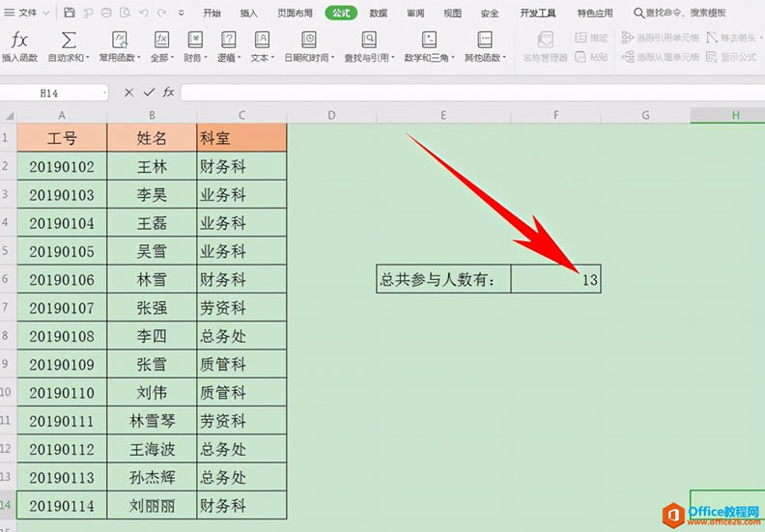Toggle Show Formulas (显示公式)

pyautogui.click(x=731, y=57)
